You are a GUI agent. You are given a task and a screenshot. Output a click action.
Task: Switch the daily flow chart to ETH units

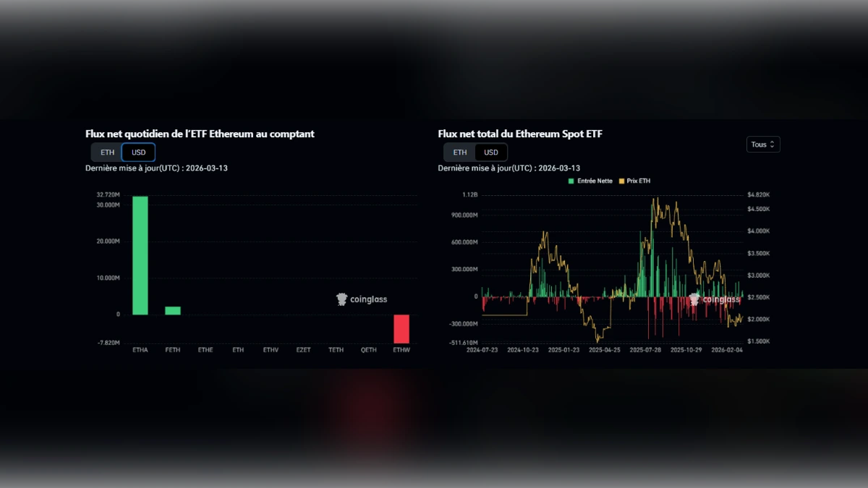106,152
